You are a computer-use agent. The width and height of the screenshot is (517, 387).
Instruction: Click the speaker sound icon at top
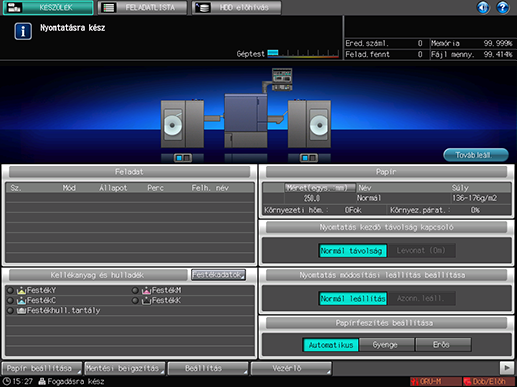coord(483,7)
